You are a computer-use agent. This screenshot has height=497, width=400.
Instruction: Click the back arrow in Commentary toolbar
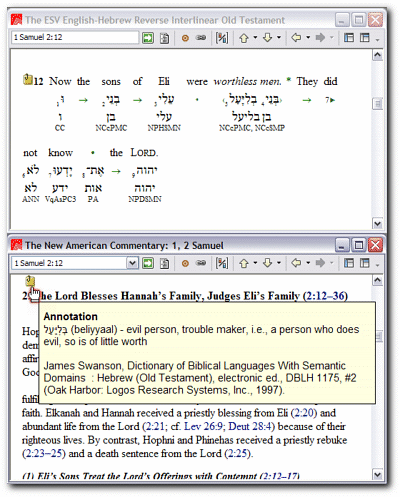pyautogui.click(x=296, y=263)
